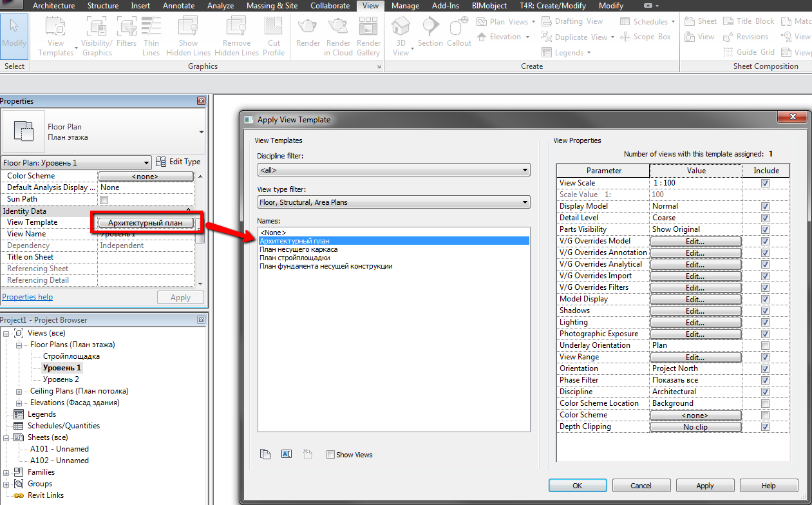
Task: Collapse Views (все) tree node
Action: (6, 334)
